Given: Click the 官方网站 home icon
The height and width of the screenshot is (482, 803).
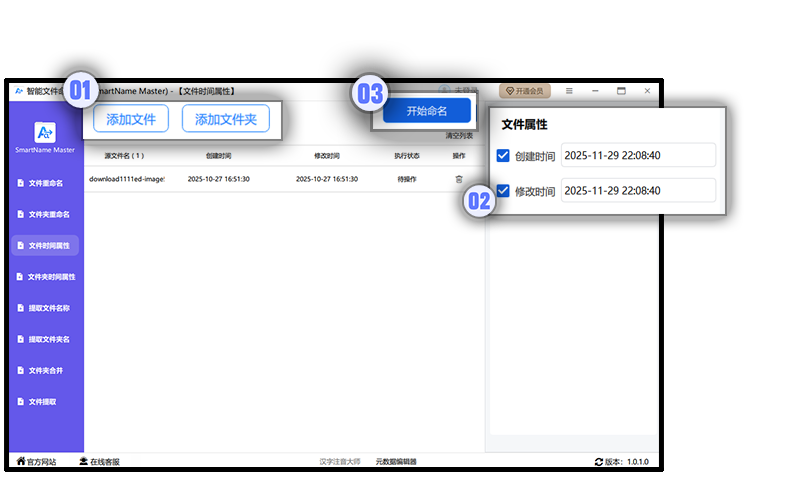Looking at the screenshot, I should tap(21, 462).
